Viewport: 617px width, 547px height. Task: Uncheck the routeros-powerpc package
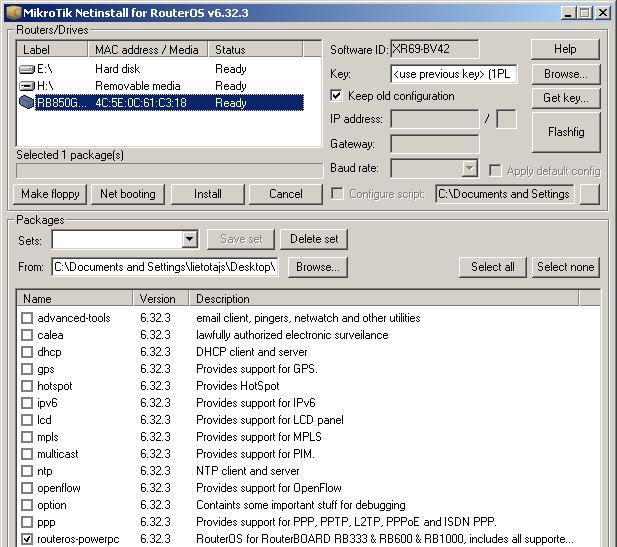click(27, 539)
